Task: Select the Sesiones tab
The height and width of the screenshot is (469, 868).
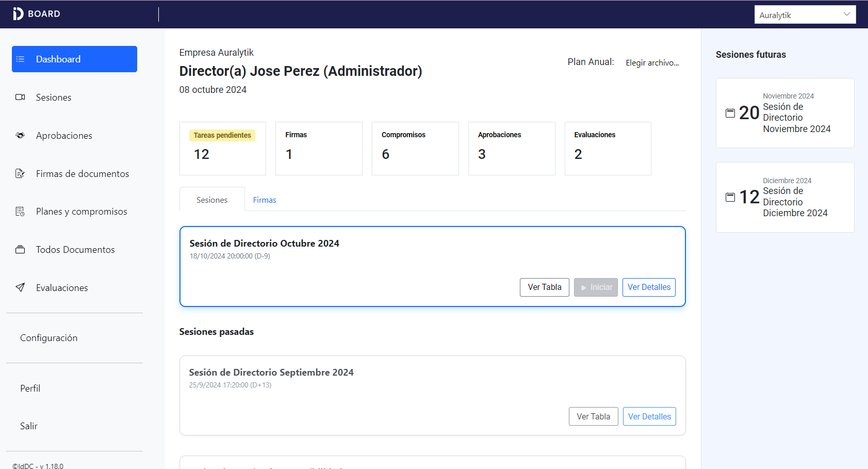Action: pos(212,200)
